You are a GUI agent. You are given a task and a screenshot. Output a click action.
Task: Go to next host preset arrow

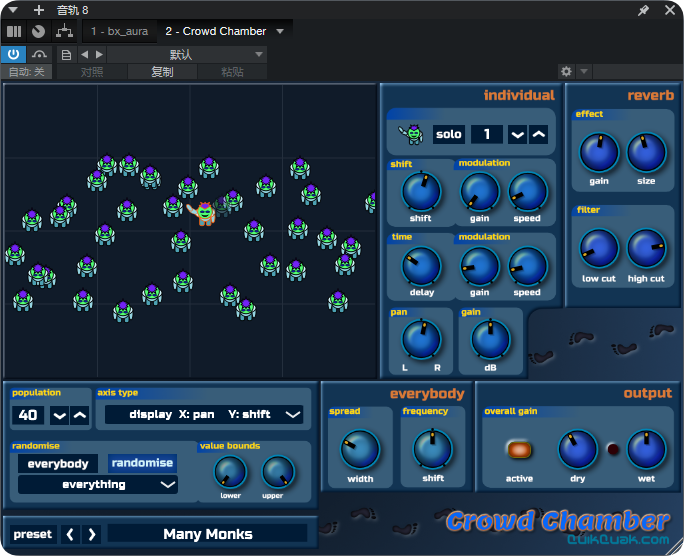[99, 55]
